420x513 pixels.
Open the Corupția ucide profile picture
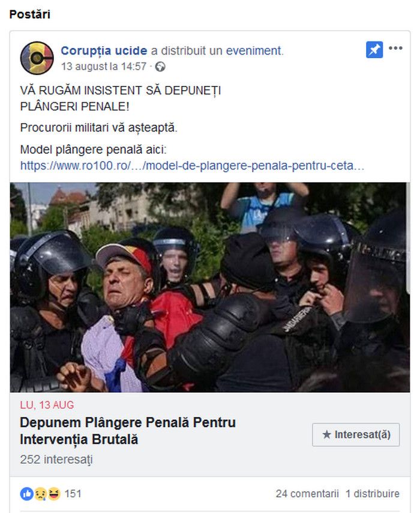tap(37, 58)
